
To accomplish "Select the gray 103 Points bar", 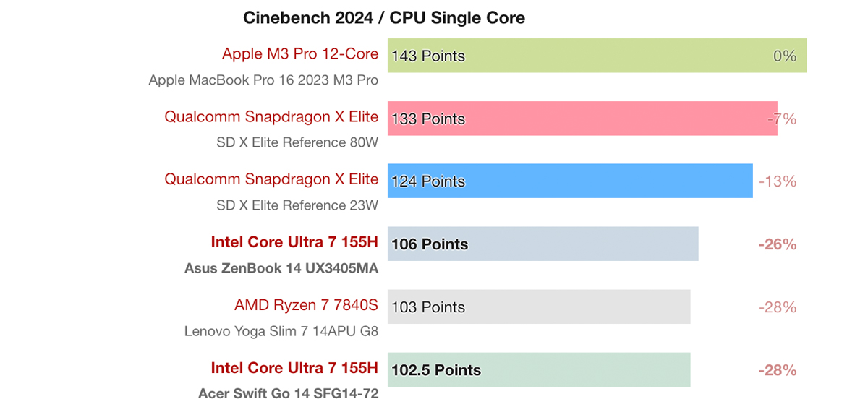I will pos(539,307).
